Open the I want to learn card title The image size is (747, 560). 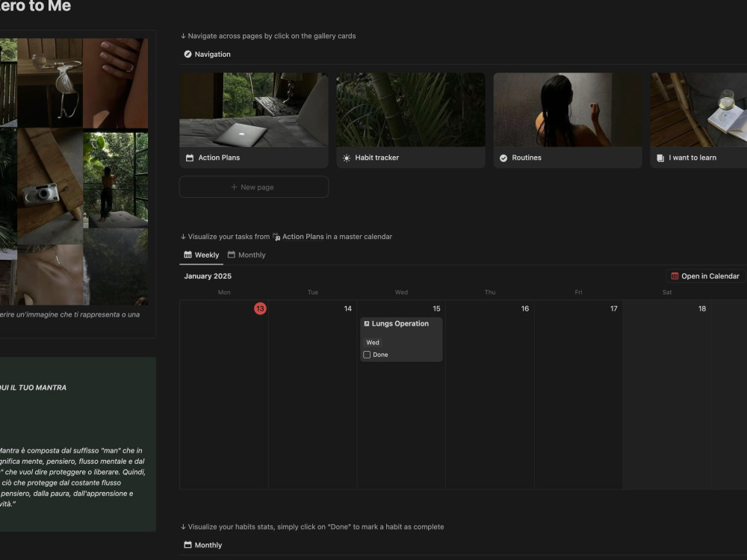(692, 158)
